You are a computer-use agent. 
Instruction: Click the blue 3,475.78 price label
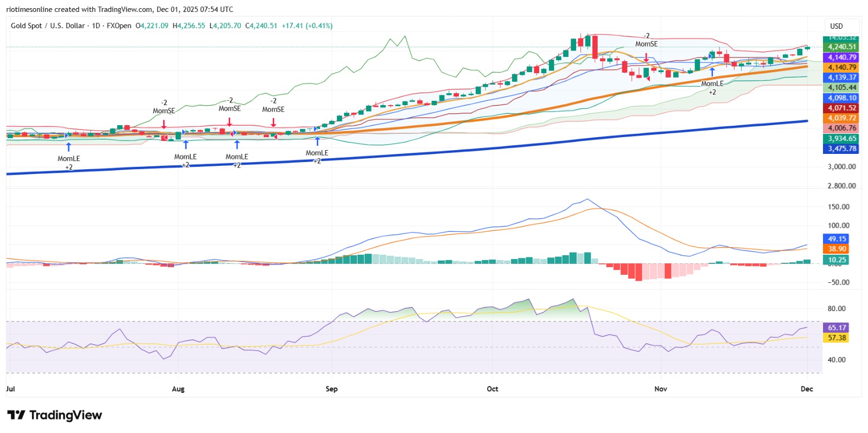click(x=841, y=148)
